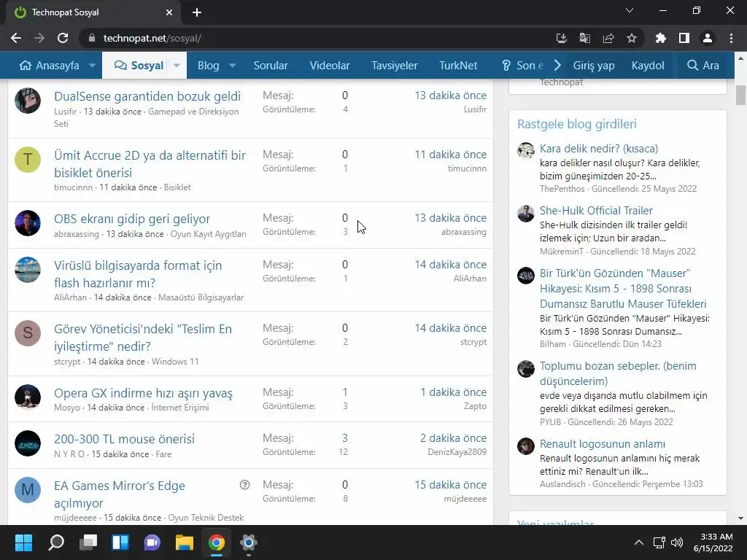Click timucinnn's T avatar
The width and height of the screenshot is (747, 560).
click(x=28, y=160)
